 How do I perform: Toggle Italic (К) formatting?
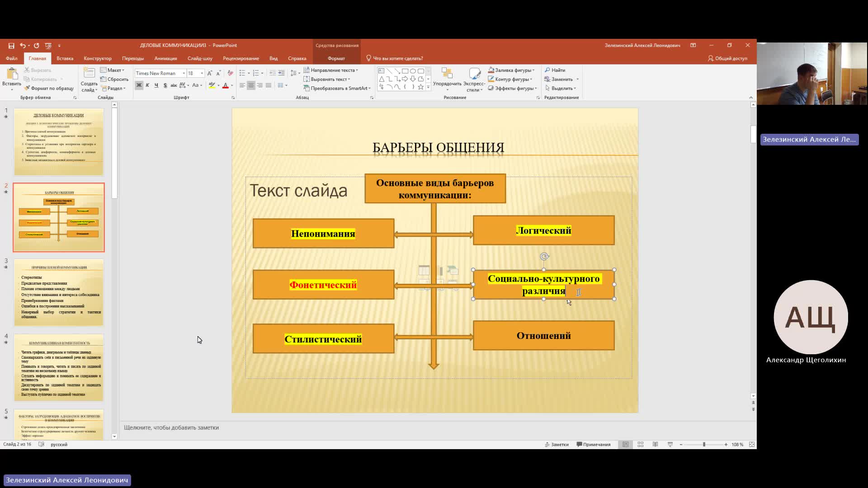147,85
